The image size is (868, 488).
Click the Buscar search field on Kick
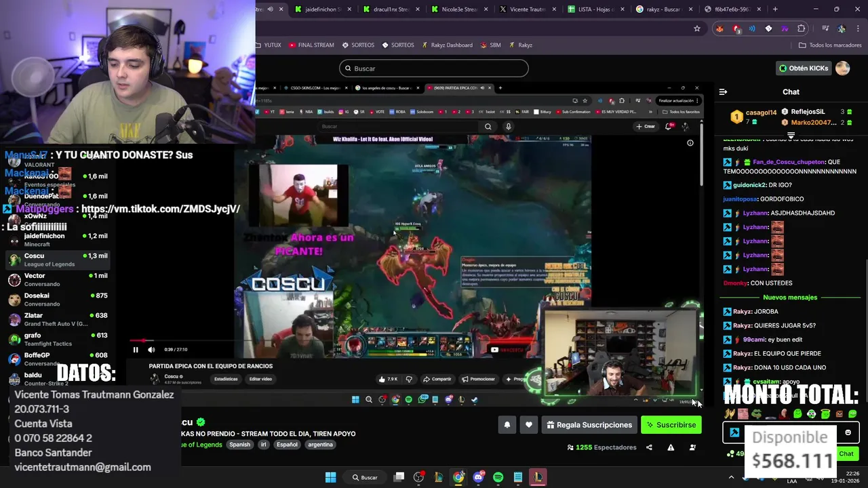(434, 68)
